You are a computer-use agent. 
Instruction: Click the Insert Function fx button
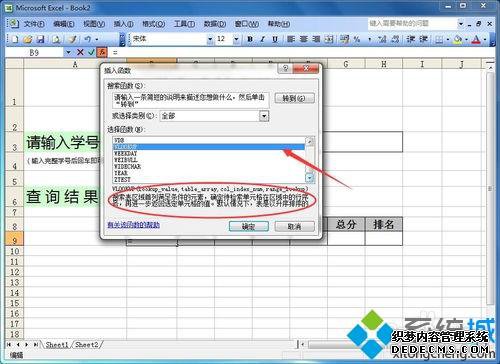(102, 52)
